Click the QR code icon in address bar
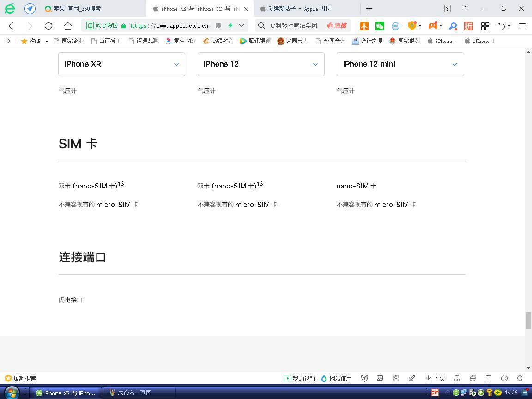The width and height of the screenshot is (532, 399). (x=218, y=26)
